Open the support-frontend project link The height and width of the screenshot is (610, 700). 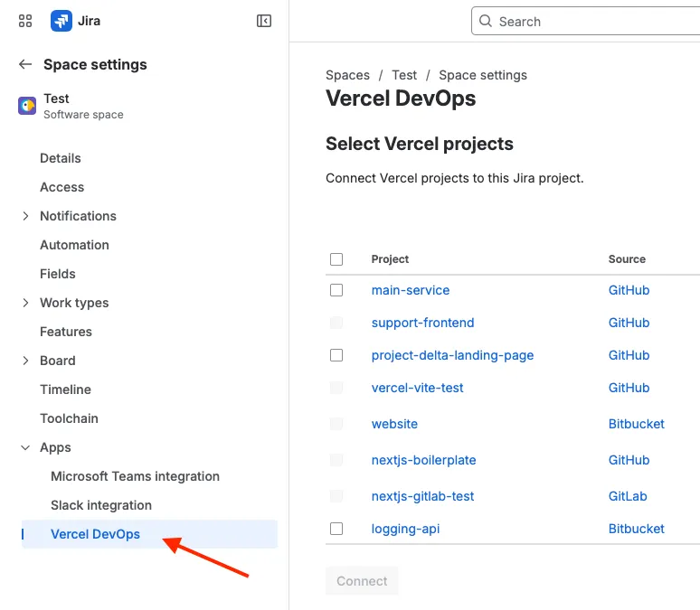coord(422,323)
